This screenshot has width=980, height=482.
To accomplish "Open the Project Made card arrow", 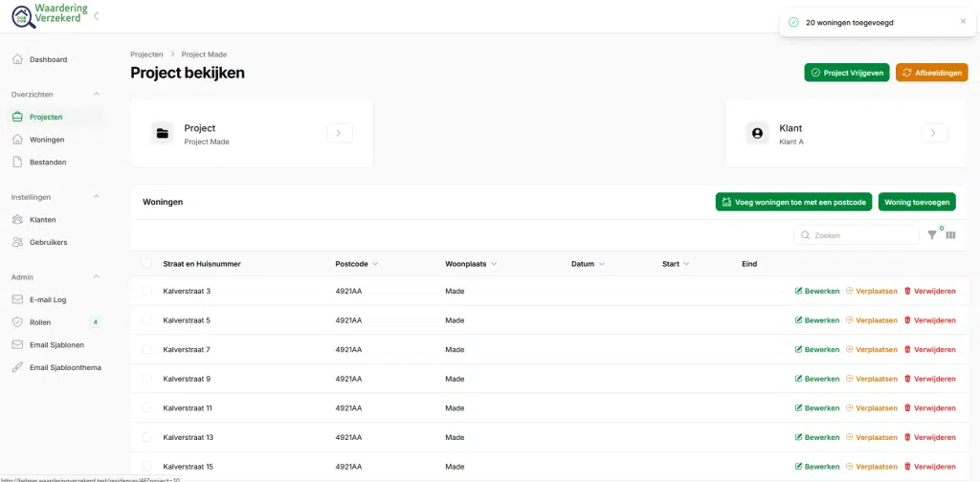I will (340, 134).
